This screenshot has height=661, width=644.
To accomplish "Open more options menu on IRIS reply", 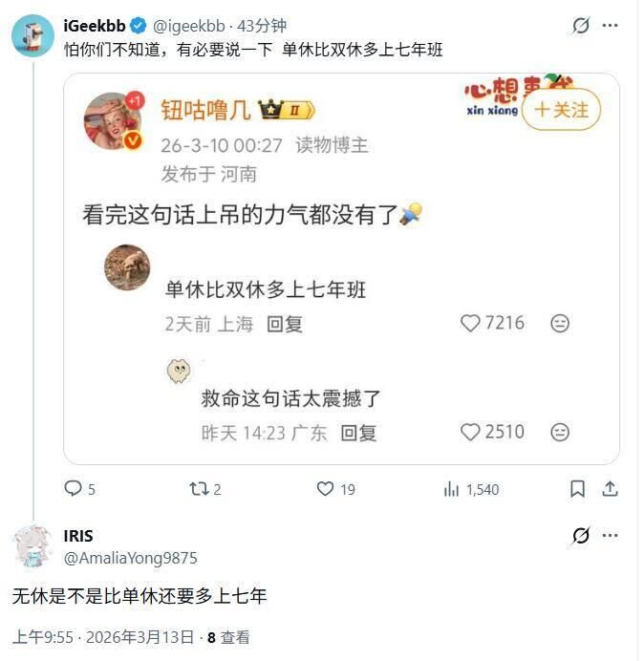I will point(610,536).
